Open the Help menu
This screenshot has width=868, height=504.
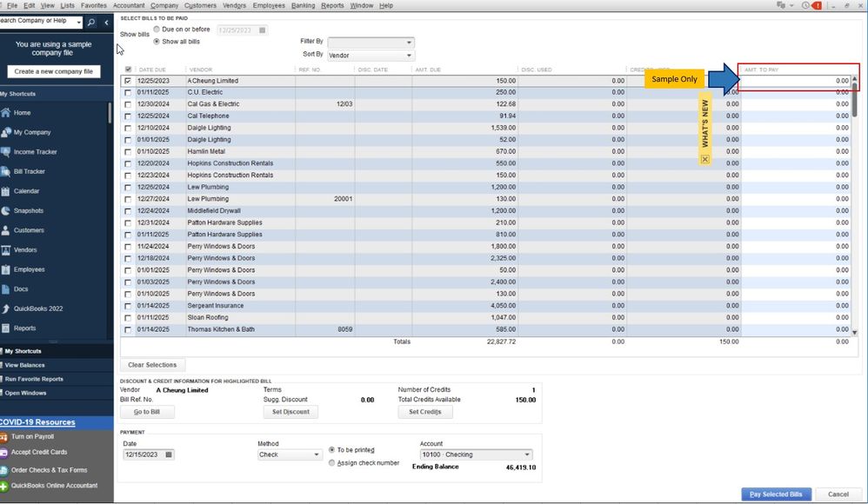pos(386,5)
